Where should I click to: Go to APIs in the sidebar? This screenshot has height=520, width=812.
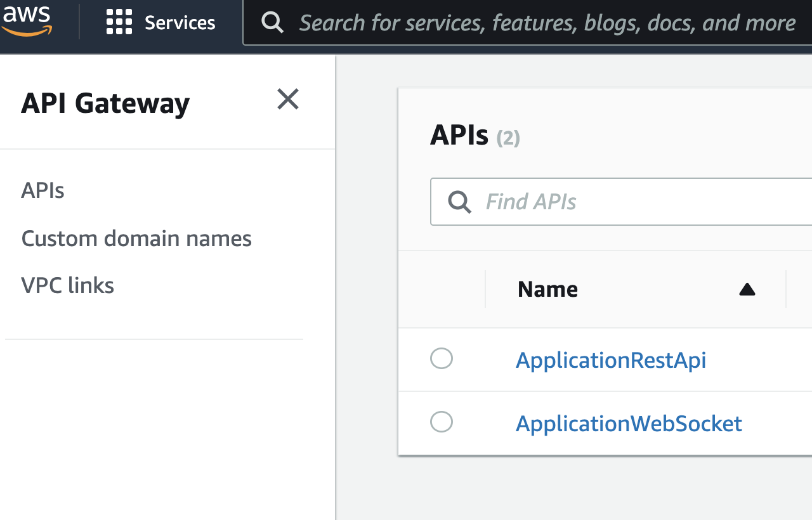(x=43, y=190)
